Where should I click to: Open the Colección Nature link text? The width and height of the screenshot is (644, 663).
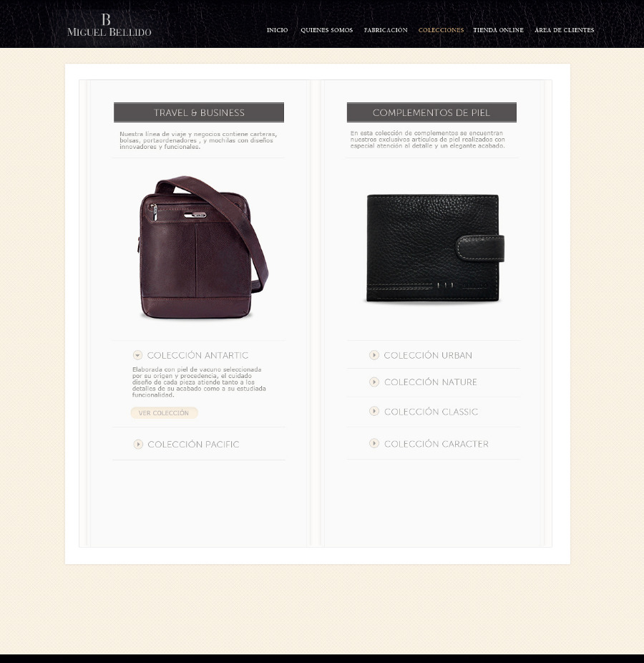pos(431,382)
